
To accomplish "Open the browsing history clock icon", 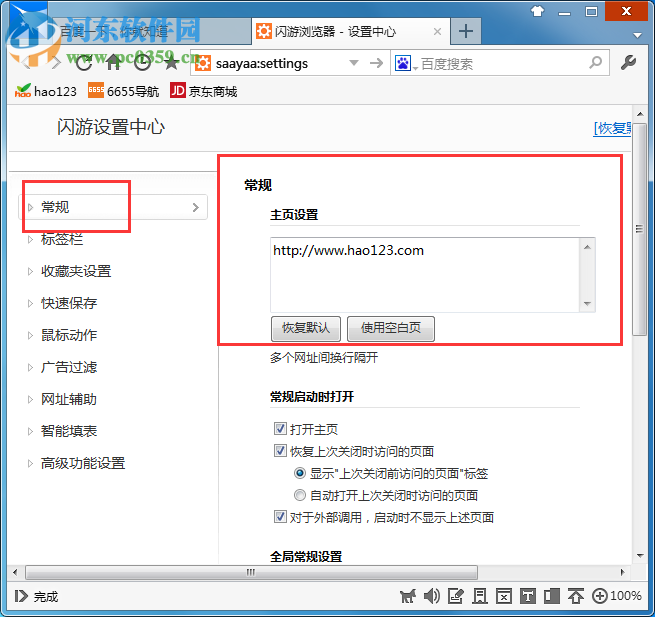I will tap(142, 63).
